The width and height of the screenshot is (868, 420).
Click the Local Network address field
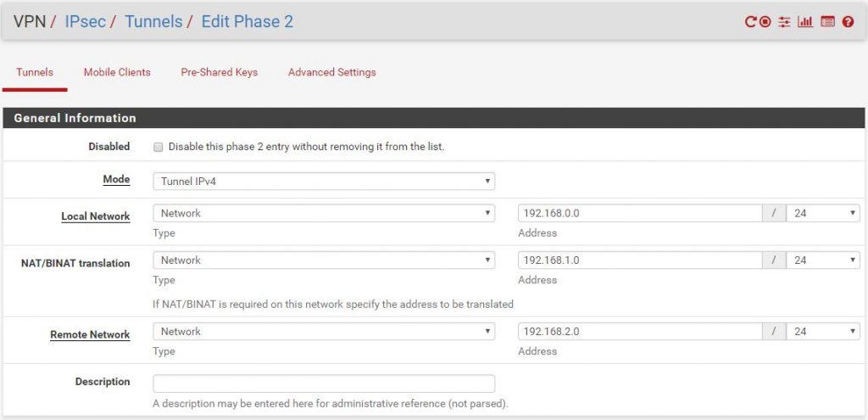pos(639,213)
